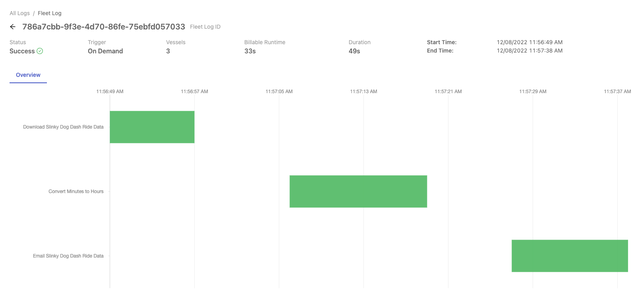644x291 pixels.
Task: Click the Convert Minutes to Hours label
Action: click(76, 191)
